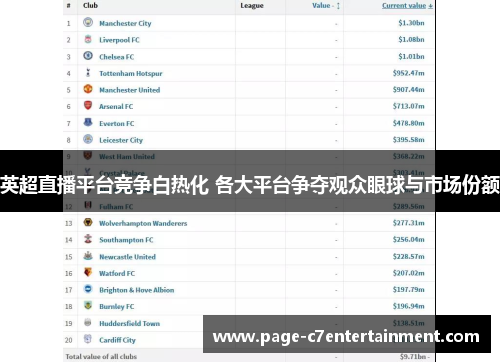This screenshot has height=362, width=500.
Task: Click the Club column header
Action: pyautogui.click(x=91, y=5)
